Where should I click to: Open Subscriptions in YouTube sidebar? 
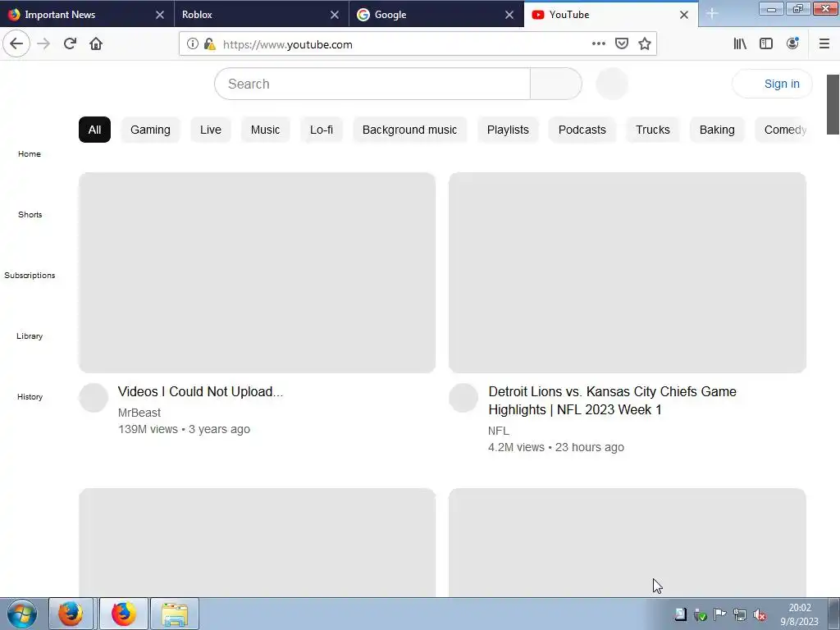point(30,276)
